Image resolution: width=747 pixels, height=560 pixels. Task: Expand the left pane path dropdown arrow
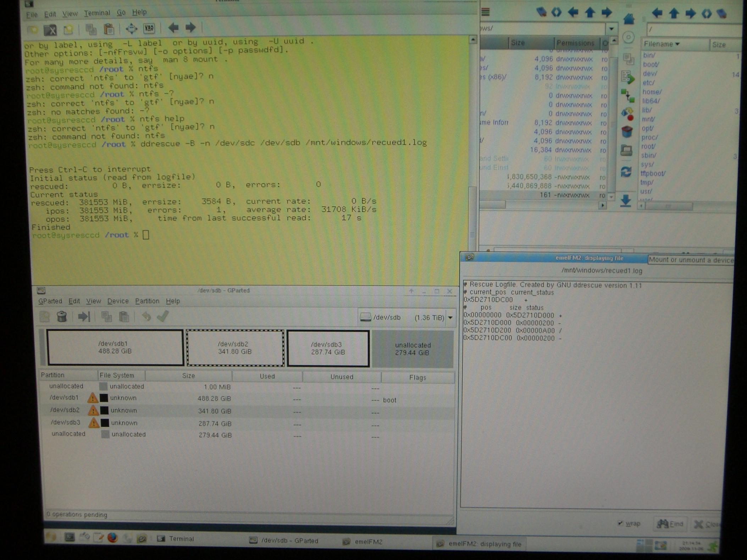(x=612, y=28)
